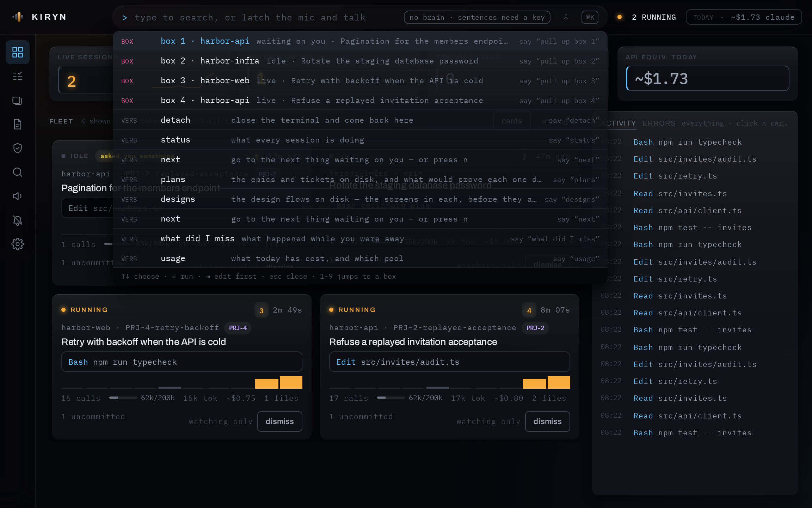Switch to the ERRORS tab
Screen dimensions: 812x508
(x=659, y=123)
